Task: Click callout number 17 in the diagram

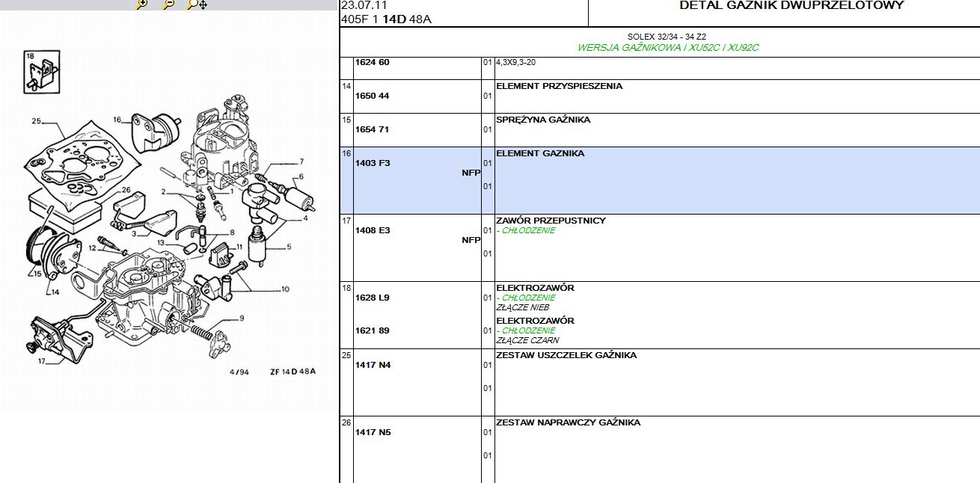Action: [40, 362]
